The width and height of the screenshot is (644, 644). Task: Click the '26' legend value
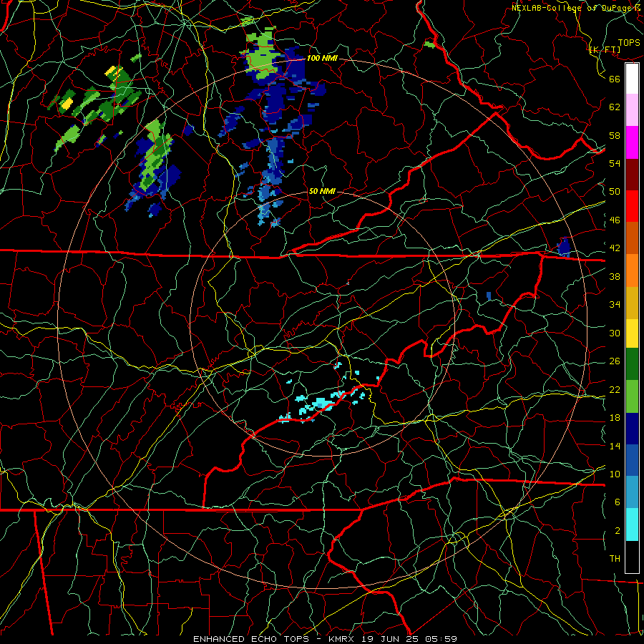615,361
